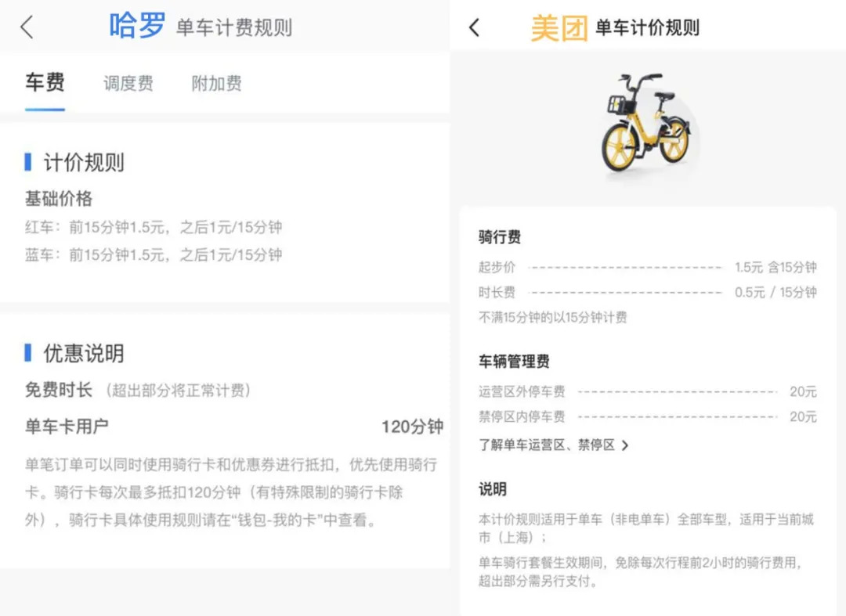Select the 单车卡用户 120分钟 row
846x616 pixels.
(233, 427)
